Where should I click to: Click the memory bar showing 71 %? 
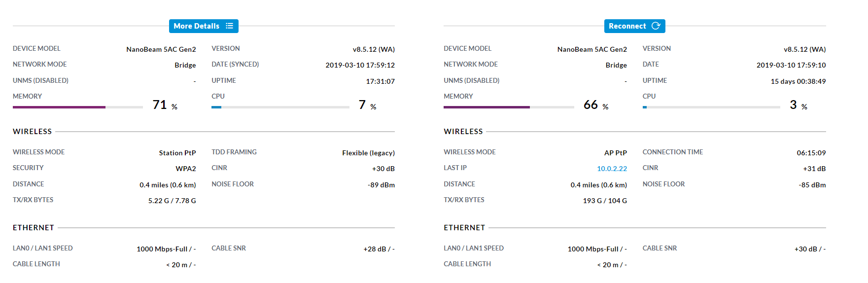click(x=77, y=107)
